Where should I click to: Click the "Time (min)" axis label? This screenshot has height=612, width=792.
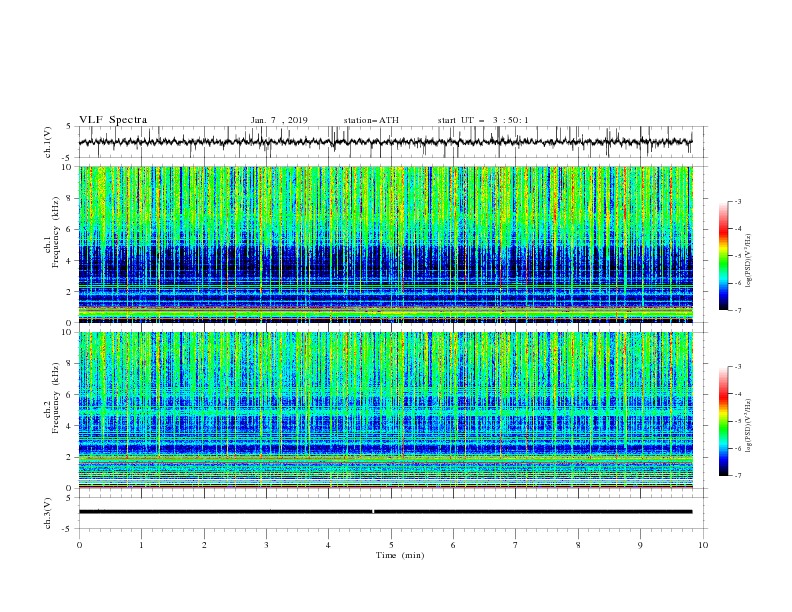coord(400,555)
